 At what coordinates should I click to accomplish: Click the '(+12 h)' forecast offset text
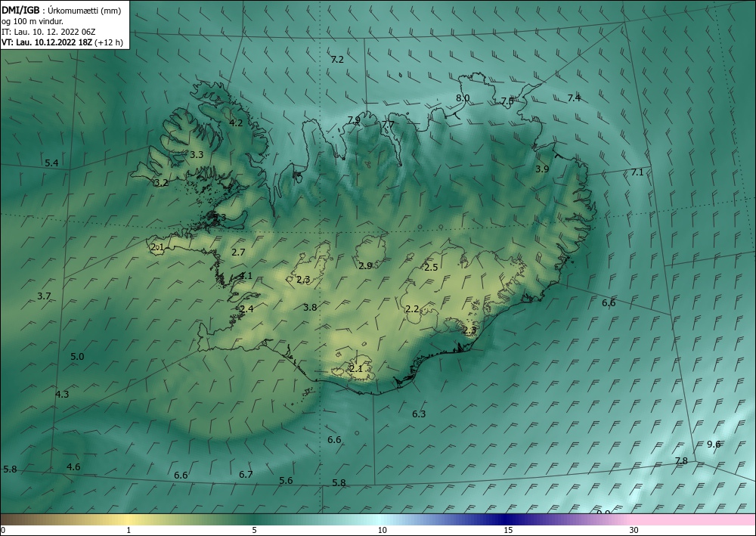coord(108,42)
